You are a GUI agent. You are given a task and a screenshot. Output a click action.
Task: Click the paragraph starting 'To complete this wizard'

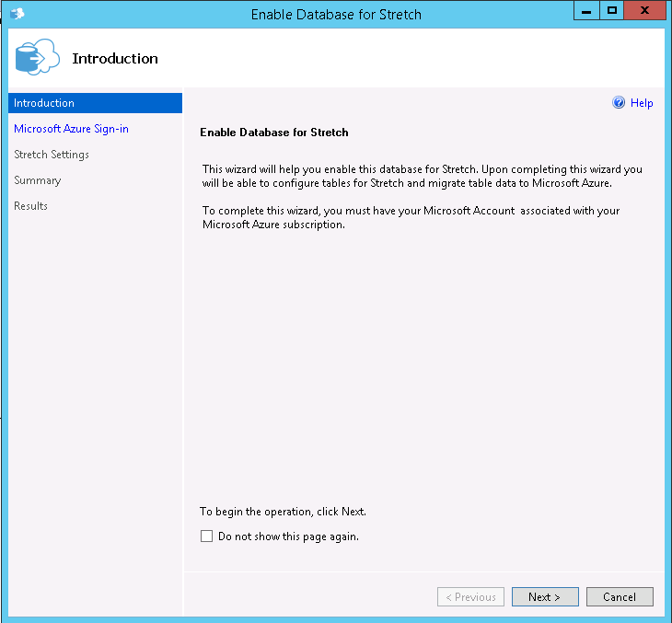tap(411, 217)
